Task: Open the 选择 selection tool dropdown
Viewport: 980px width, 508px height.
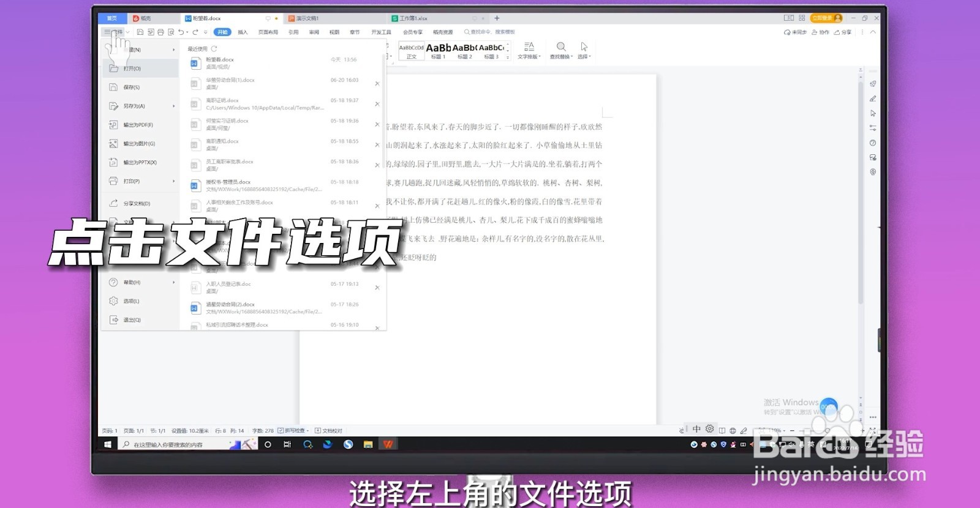Action: [x=584, y=51]
